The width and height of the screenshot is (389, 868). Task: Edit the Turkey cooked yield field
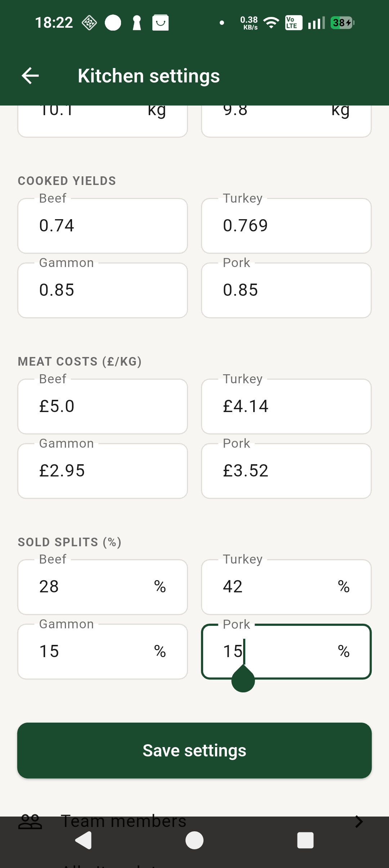[x=286, y=226]
